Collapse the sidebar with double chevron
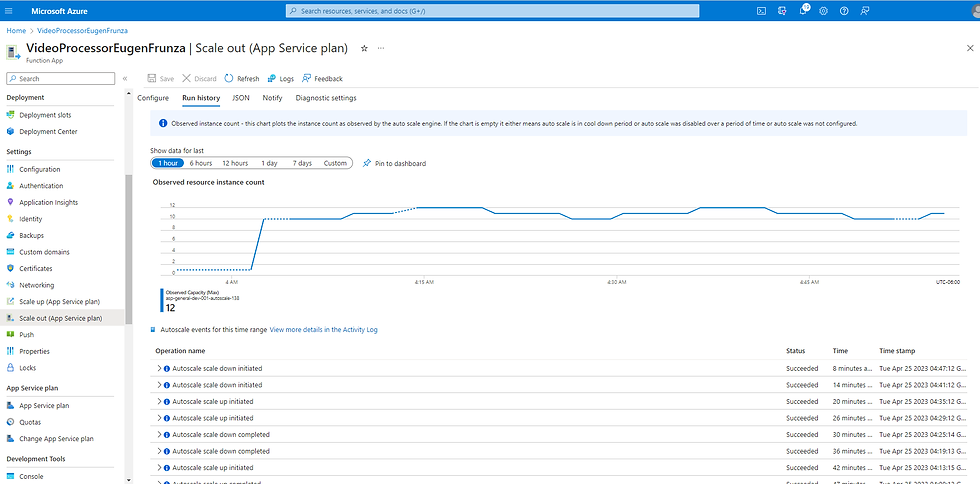Image resolution: width=980 pixels, height=484 pixels. click(125, 79)
